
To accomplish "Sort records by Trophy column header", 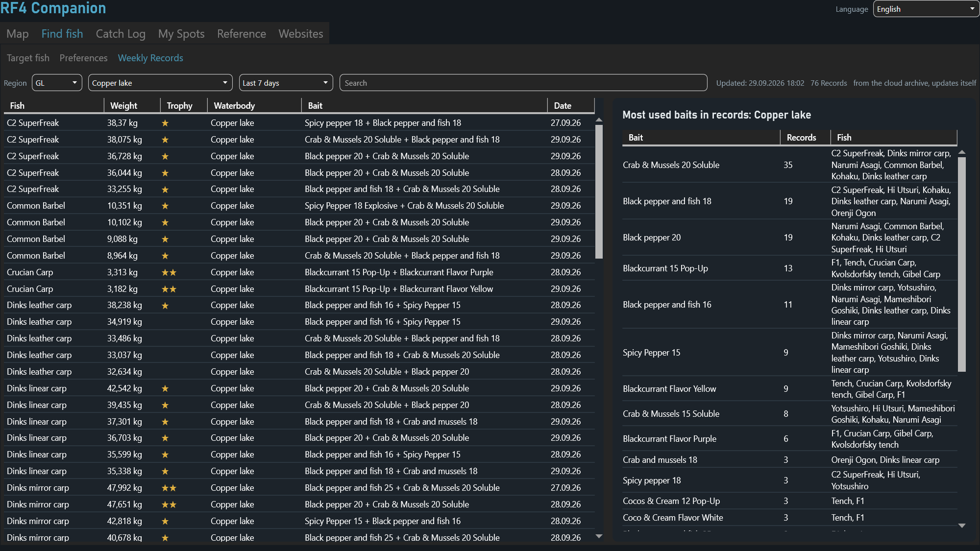I will click(x=184, y=105).
